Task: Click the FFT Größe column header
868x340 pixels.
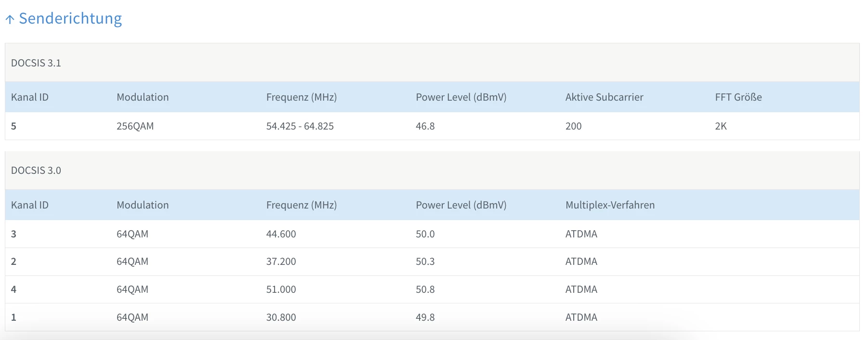Action: pyautogui.click(x=738, y=97)
